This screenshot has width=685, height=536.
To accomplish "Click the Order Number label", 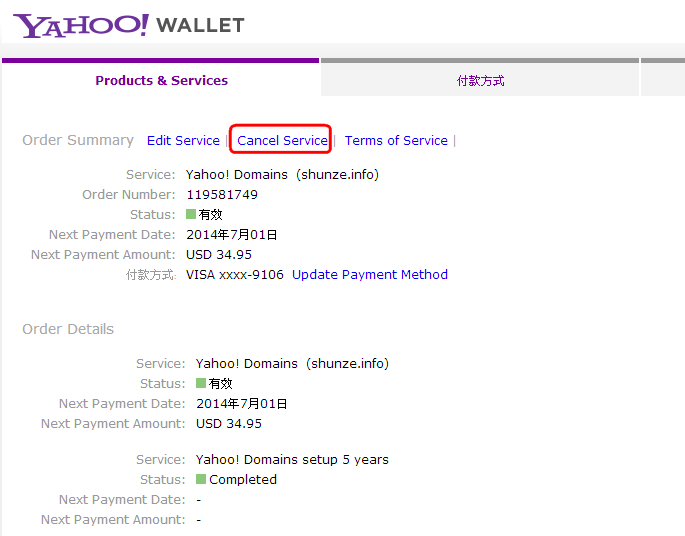I will coord(129,194).
